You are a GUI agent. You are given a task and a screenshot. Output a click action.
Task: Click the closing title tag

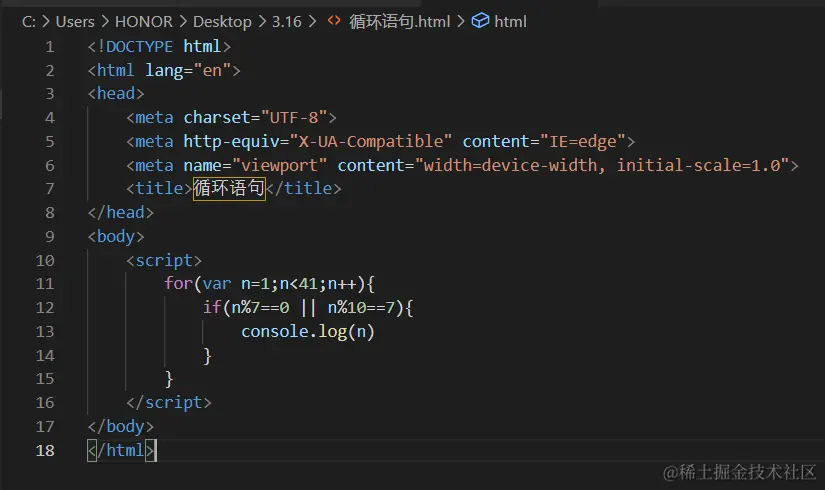304,188
